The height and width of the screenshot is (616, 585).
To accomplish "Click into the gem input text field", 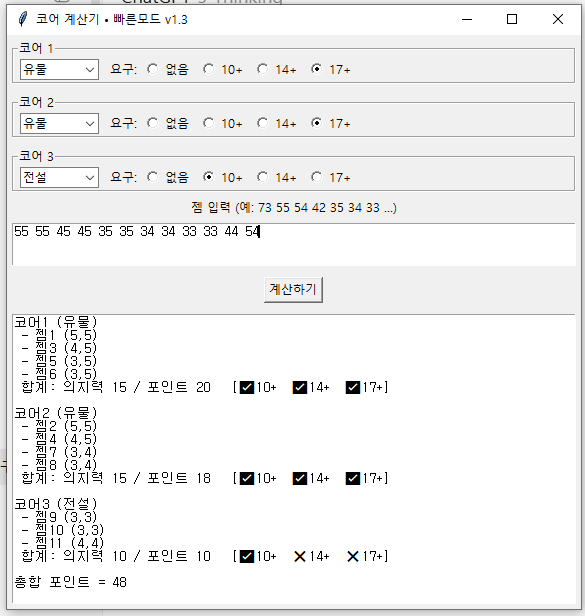I will [x=294, y=244].
